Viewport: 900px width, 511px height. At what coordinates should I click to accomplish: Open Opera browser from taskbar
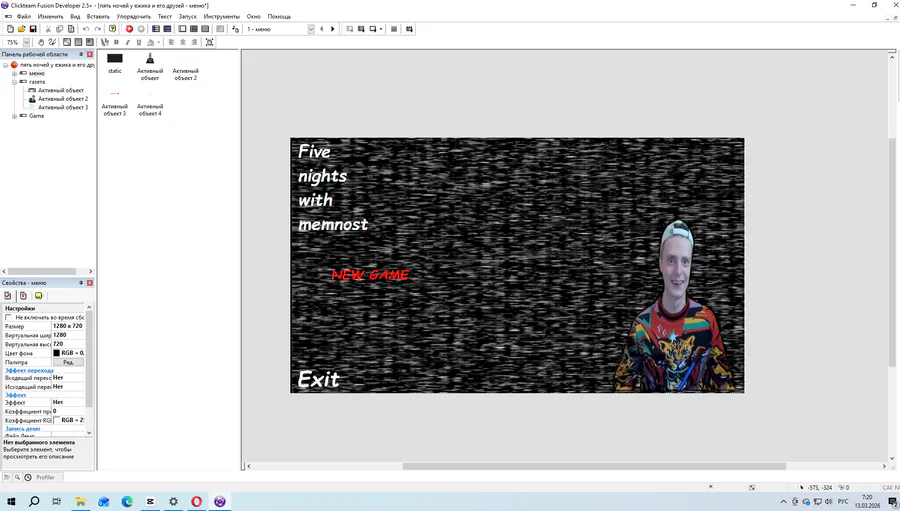196,501
